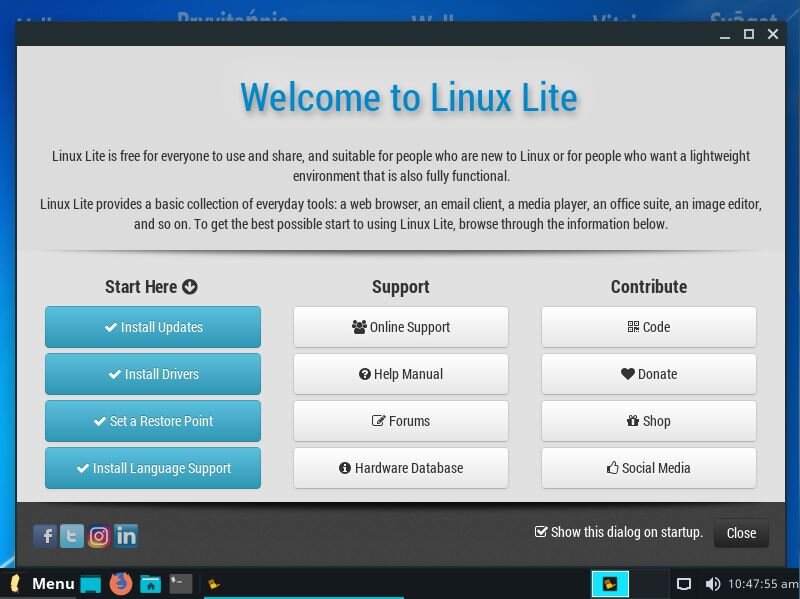Viewport: 800px width, 599px height.
Task: Switch to the second empty workspace in the pager
Action: point(649,584)
